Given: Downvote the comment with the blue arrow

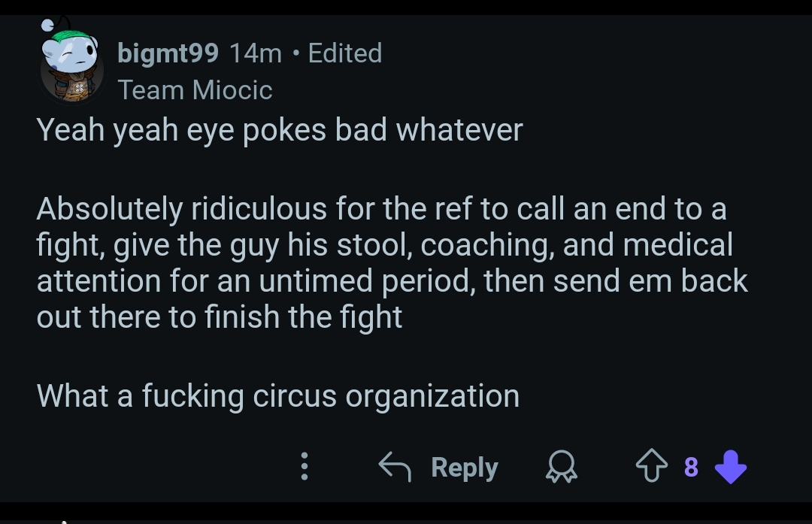Looking at the screenshot, I should (x=730, y=467).
